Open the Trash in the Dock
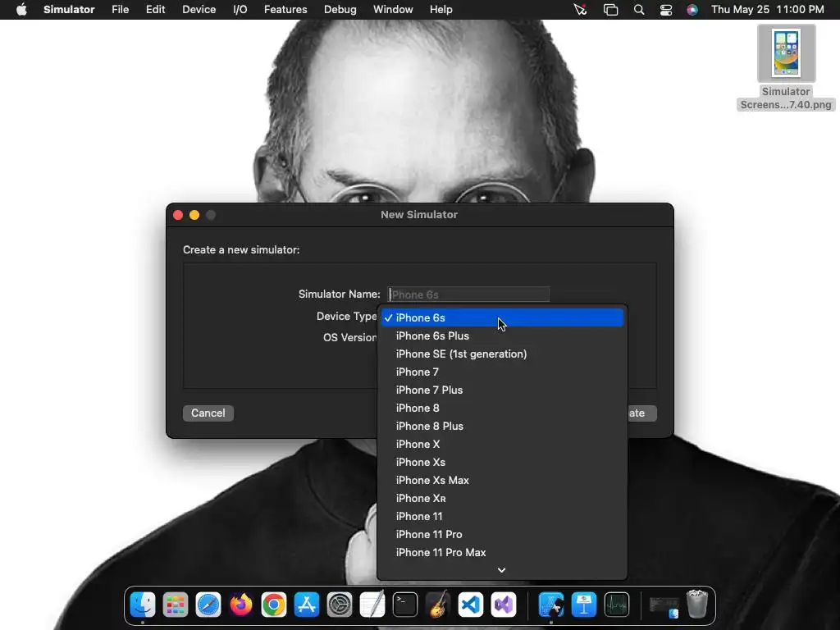Screen dimensions: 840x630 (x=697, y=605)
